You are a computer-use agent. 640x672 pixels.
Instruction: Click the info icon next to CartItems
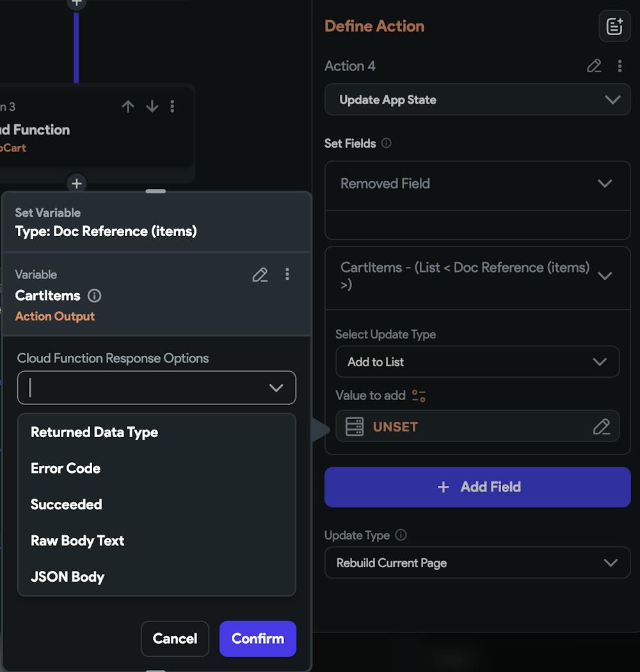[94, 296]
